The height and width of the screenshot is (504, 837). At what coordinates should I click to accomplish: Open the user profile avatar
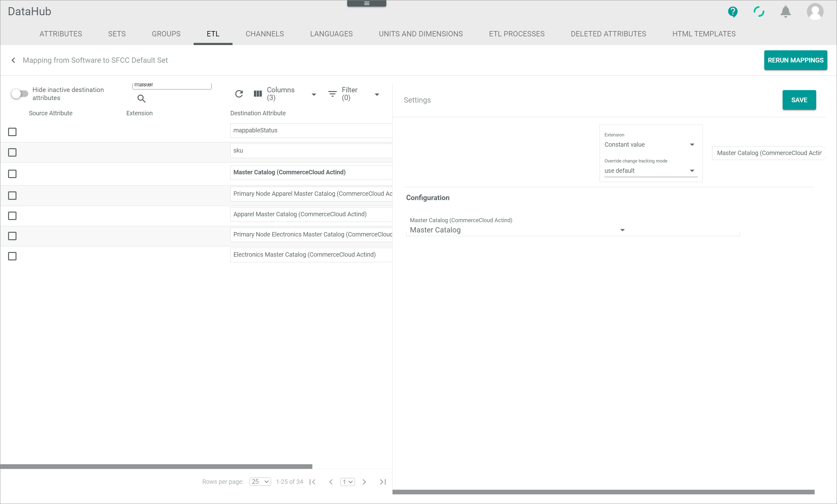click(815, 12)
